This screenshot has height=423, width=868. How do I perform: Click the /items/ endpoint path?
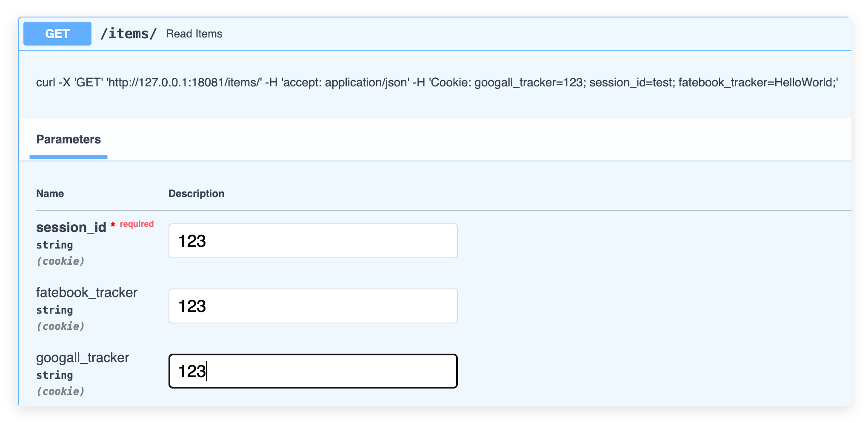point(128,34)
